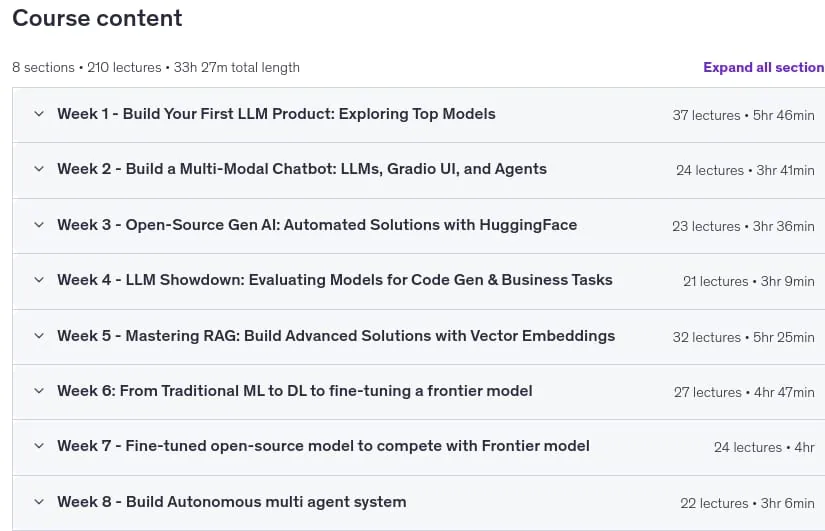
Task: Click Week 7 Fine-tuned open-source model title
Action: [x=323, y=446]
